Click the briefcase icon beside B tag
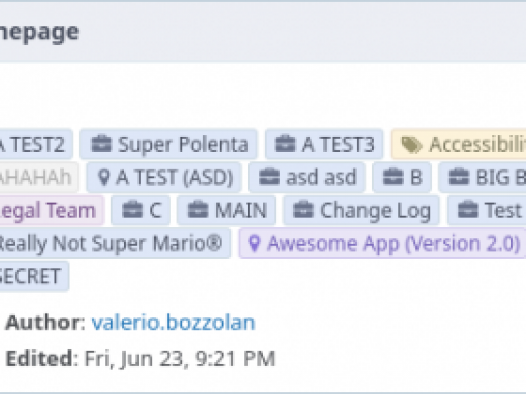The width and height of the screenshot is (526, 394). tap(393, 177)
